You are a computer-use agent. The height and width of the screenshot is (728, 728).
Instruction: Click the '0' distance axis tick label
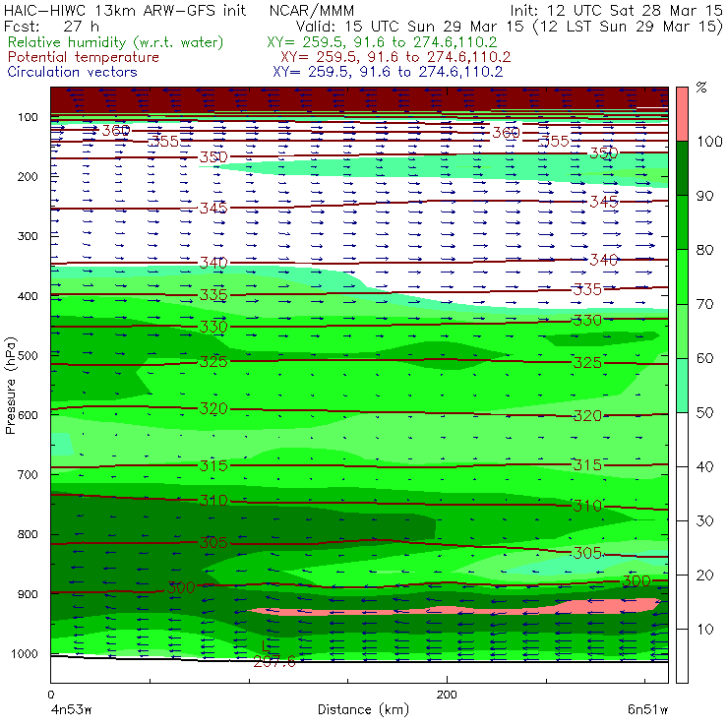tap(50, 695)
